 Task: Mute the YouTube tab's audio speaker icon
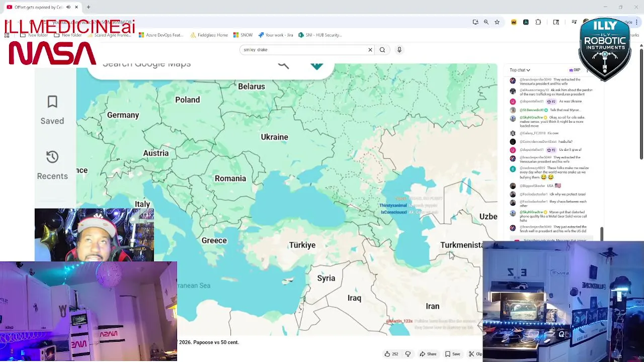pyautogui.click(x=68, y=7)
